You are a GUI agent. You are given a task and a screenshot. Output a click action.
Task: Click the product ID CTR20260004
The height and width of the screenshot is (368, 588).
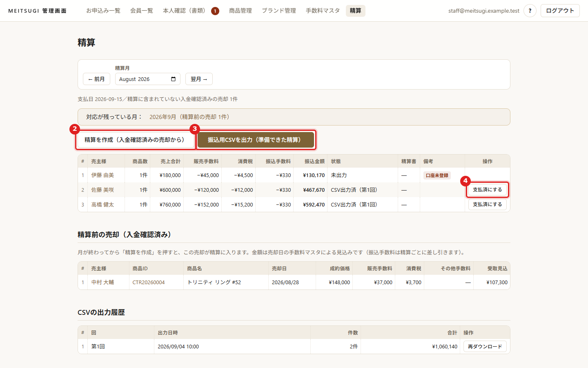coord(149,282)
